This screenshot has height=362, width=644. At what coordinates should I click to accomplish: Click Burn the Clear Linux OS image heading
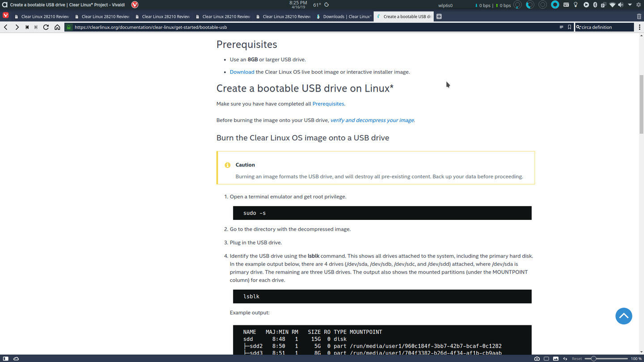(x=303, y=138)
